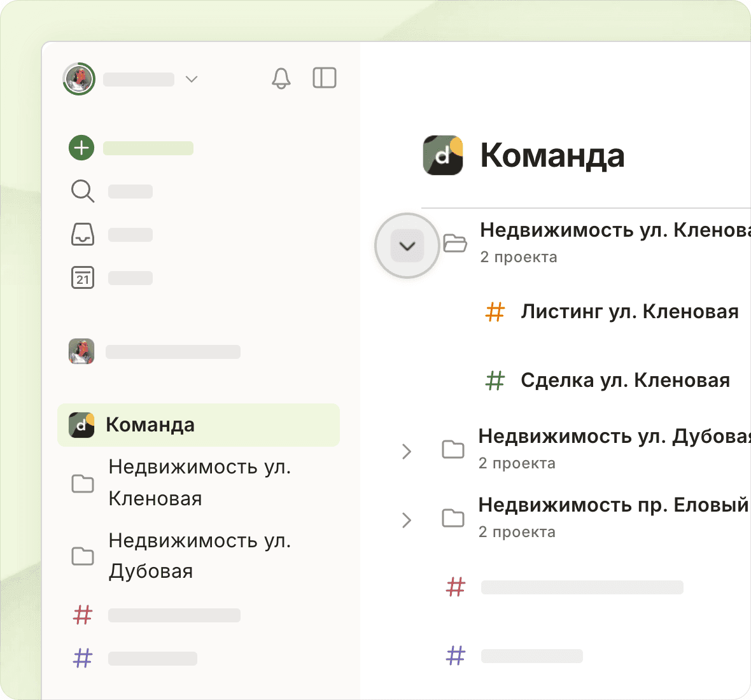Open the account dropdown chevron by avatar
Screen dimensions: 751x700
[191, 79]
